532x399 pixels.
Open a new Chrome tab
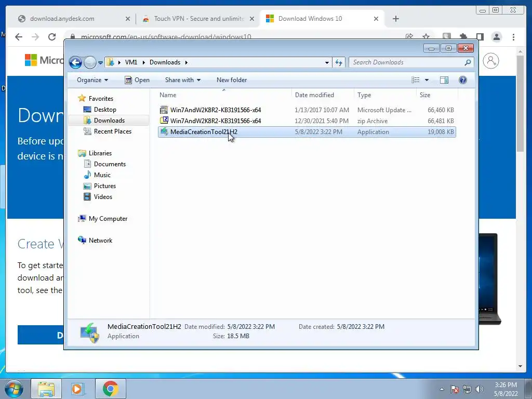tap(395, 19)
